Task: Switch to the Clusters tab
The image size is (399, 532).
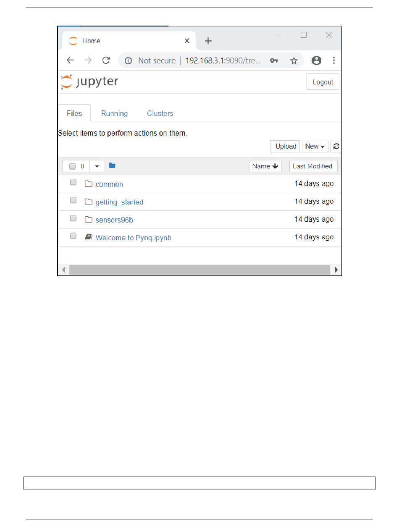Action: click(160, 113)
